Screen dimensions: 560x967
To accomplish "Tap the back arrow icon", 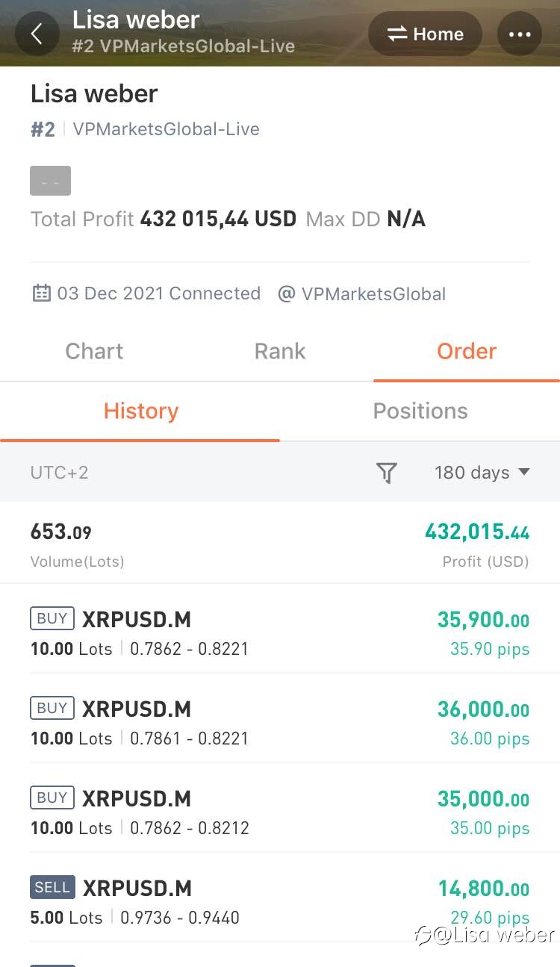I will click(37, 34).
